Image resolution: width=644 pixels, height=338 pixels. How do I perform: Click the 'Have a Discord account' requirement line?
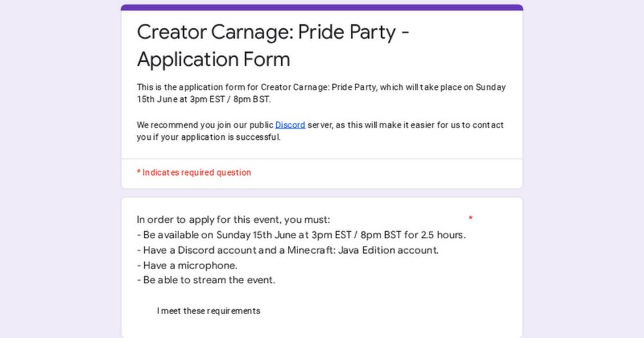pyautogui.click(x=287, y=250)
